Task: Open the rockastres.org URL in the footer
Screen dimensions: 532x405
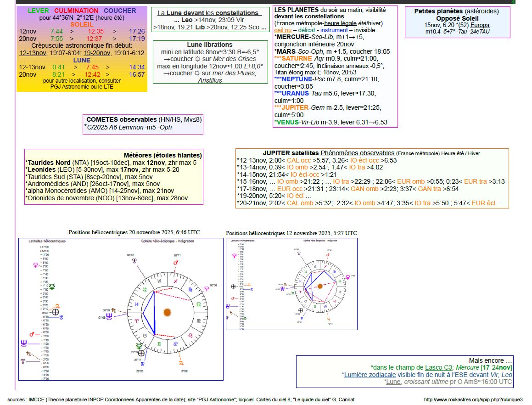Action: coord(473,399)
